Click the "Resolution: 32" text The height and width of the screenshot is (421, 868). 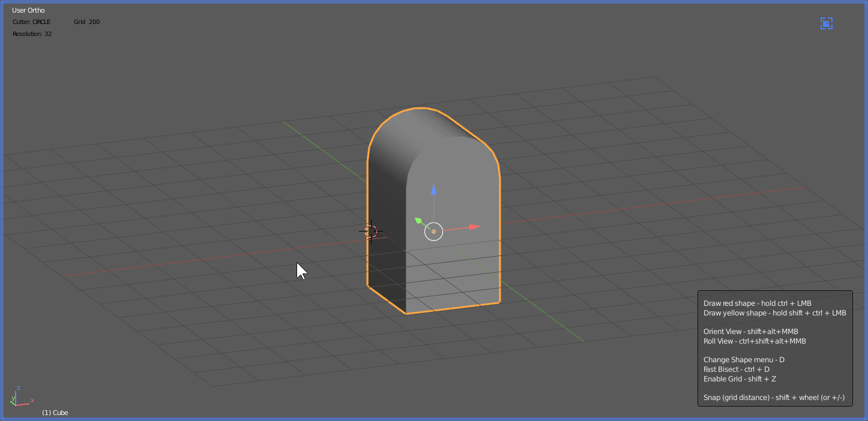(32, 34)
